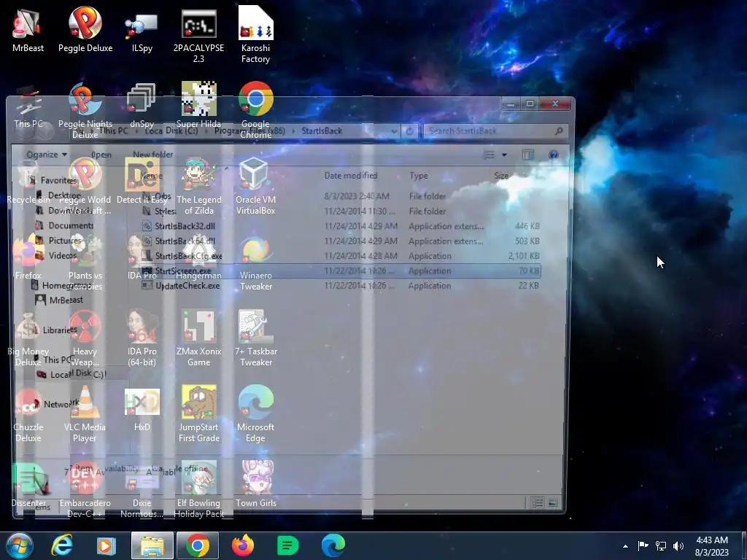
Task: Open Heavy Weapon desktop shortcut
Action: [85, 338]
